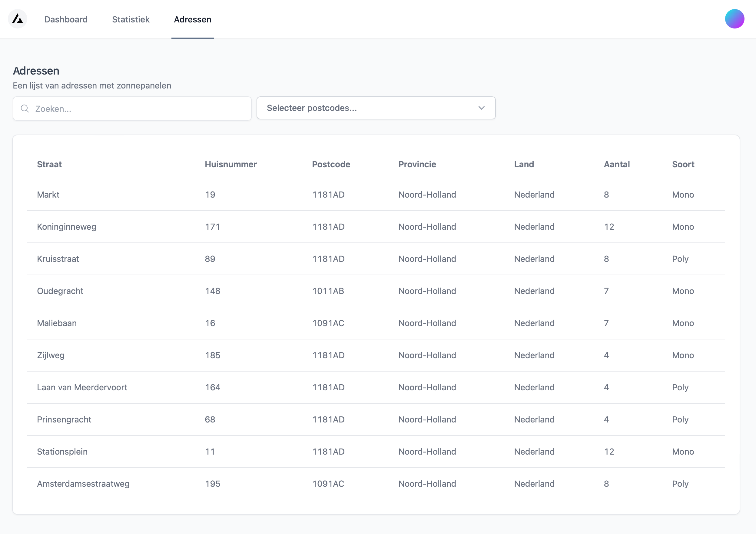Select the Koninginneweg street cell
This screenshot has height=534, width=756.
[x=67, y=227]
